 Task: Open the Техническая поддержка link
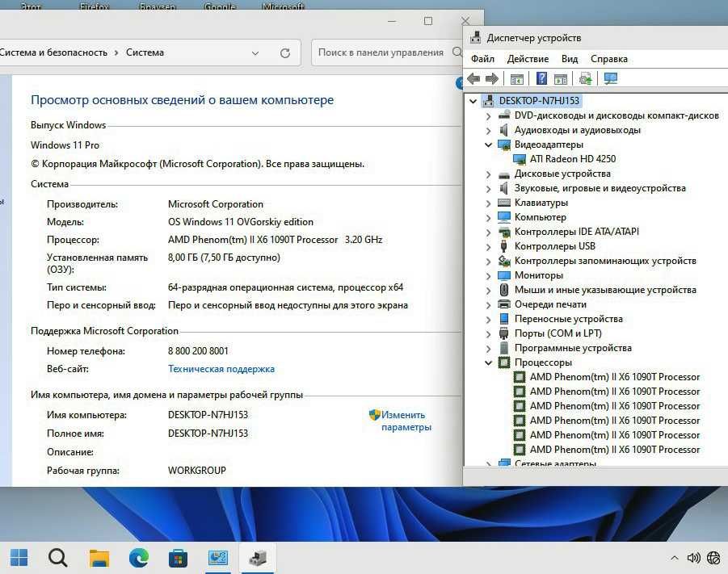click(x=221, y=369)
